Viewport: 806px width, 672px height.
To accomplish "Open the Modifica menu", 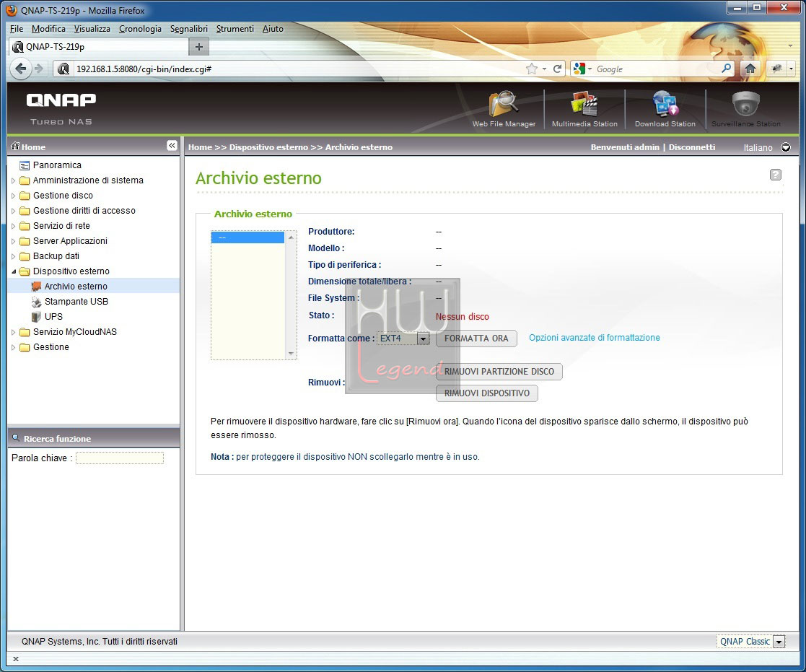I will click(48, 29).
